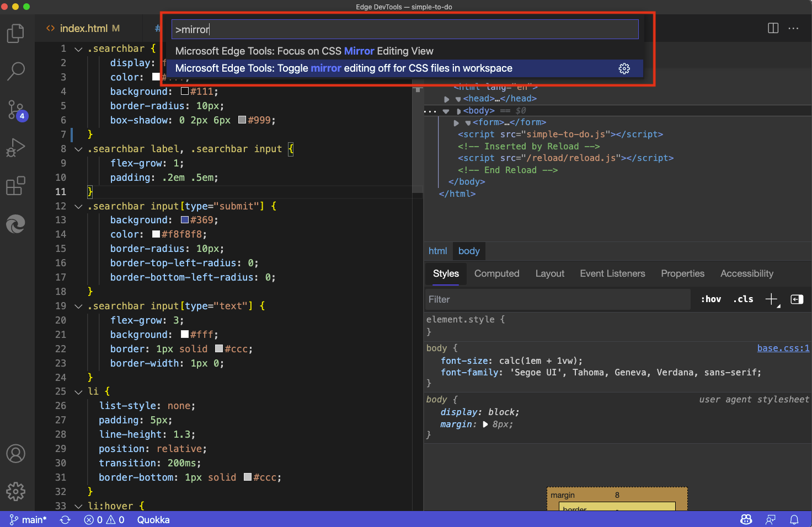Click the #369 background color swatch
812x527 pixels.
click(x=185, y=220)
